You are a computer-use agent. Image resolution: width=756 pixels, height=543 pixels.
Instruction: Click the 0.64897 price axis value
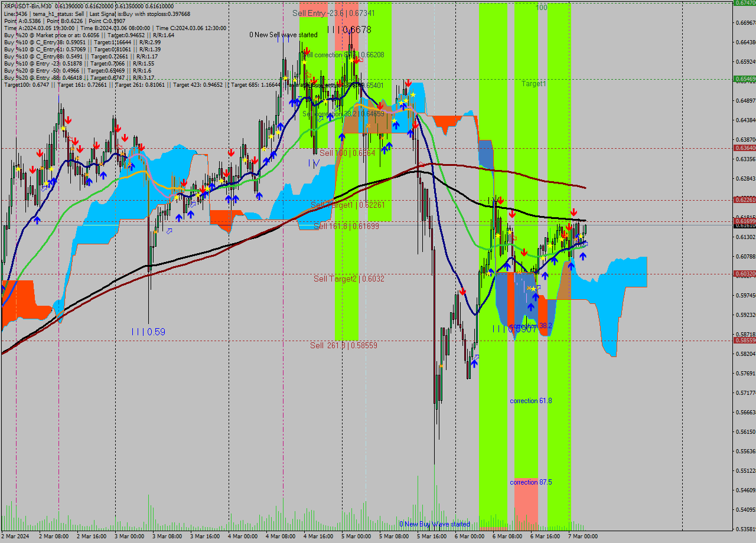[x=745, y=100]
